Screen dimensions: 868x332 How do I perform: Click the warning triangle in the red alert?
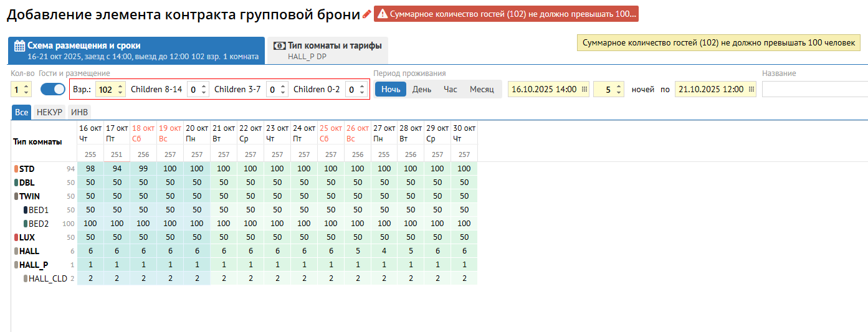383,14
